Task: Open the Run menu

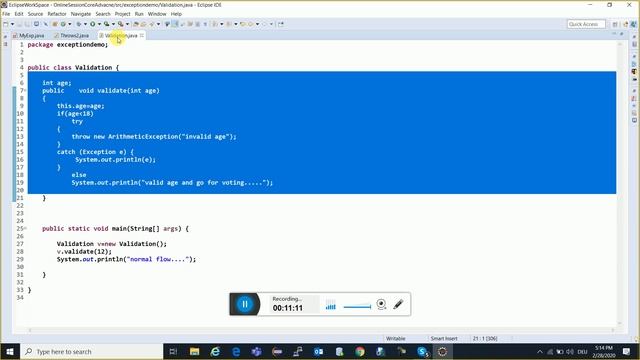Action: click(139, 14)
